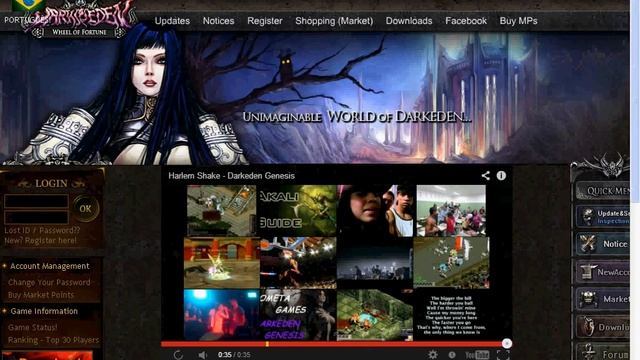
Task: Click Lost ID / Password link
Action: click(42, 230)
